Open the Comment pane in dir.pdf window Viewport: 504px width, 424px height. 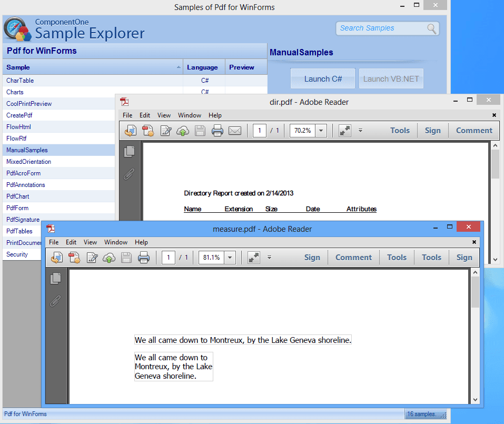(x=474, y=131)
